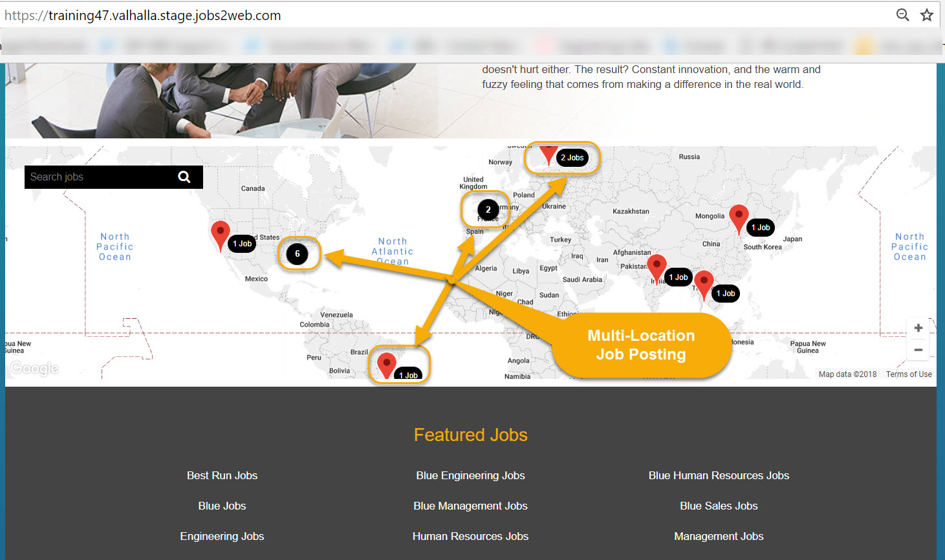Screen dimensions: 945x560
Task: Open the 2 jobs cluster near France
Action: click(x=488, y=210)
